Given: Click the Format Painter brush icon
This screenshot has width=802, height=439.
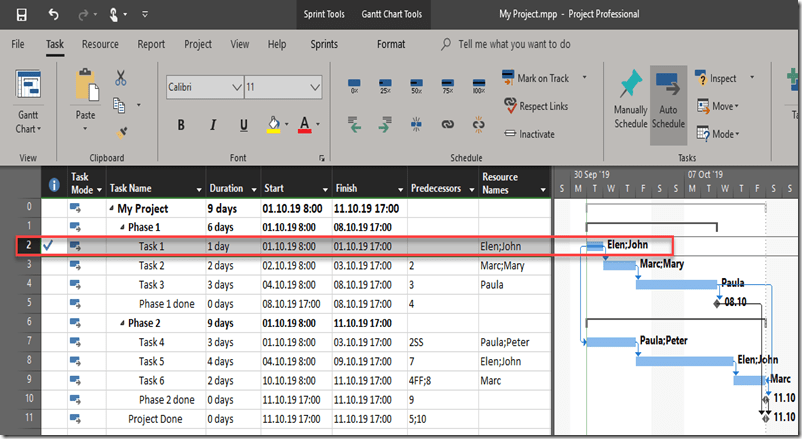Looking at the screenshot, I should 121,130.
